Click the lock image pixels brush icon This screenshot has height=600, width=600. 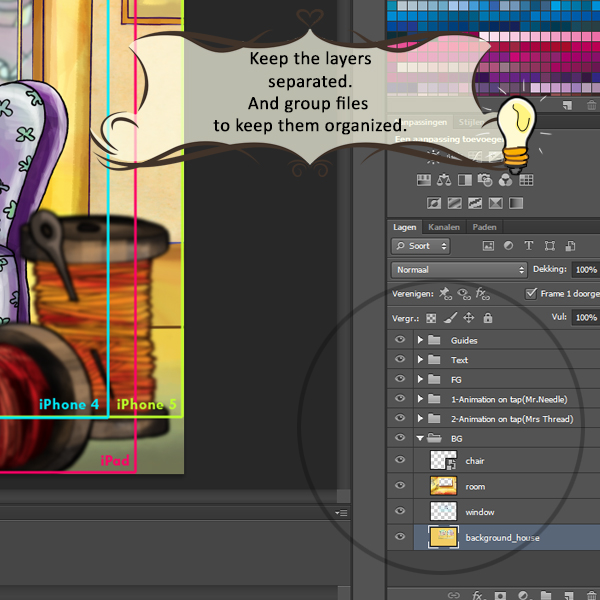point(450,318)
